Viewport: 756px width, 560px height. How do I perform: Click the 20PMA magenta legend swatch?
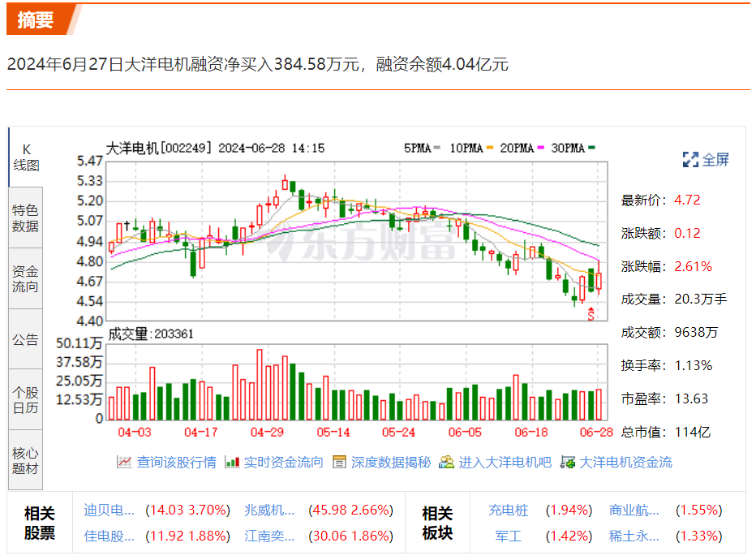point(540,148)
